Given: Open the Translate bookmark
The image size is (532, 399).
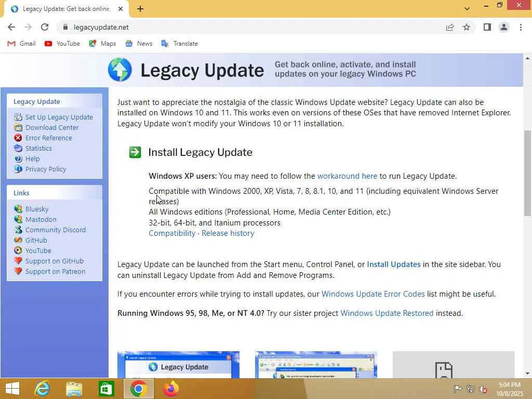Looking at the screenshot, I should tap(179, 44).
